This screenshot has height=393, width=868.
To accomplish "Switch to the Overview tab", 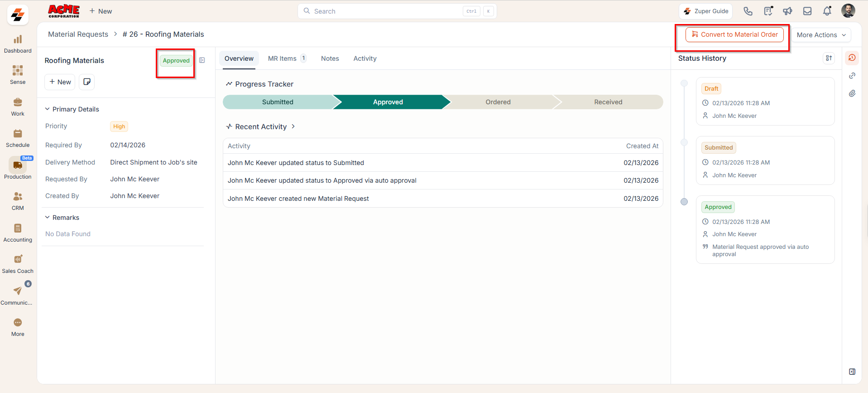I will click(239, 58).
